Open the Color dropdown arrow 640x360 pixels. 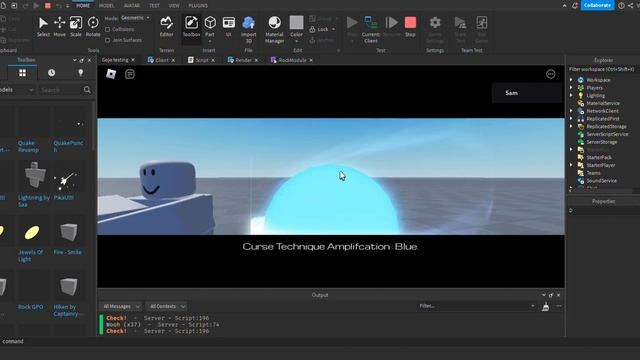(296, 41)
